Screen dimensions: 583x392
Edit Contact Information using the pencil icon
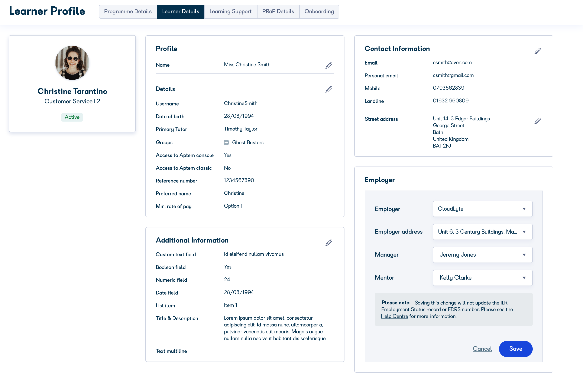click(537, 51)
